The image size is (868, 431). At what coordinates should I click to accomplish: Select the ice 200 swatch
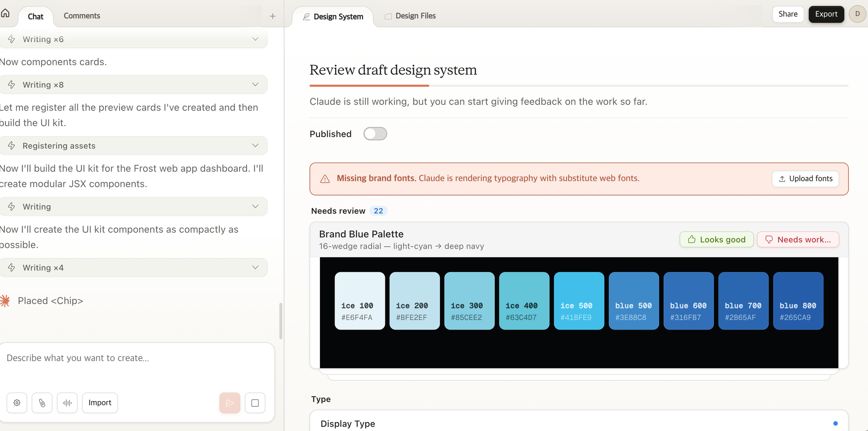(x=414, y=301)
